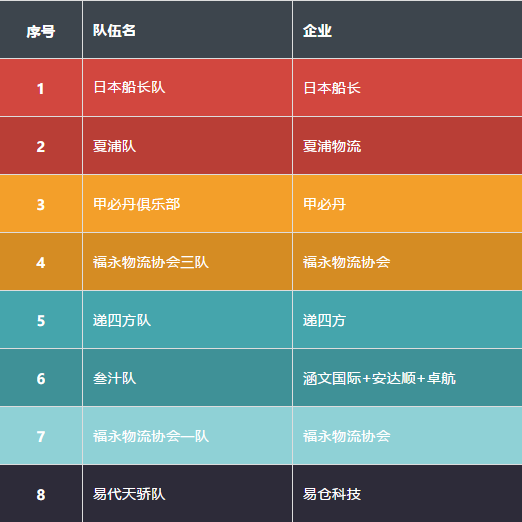Select the row number 3 cell
Viewport: 522px width, 522px height.
tap(41, 204)
